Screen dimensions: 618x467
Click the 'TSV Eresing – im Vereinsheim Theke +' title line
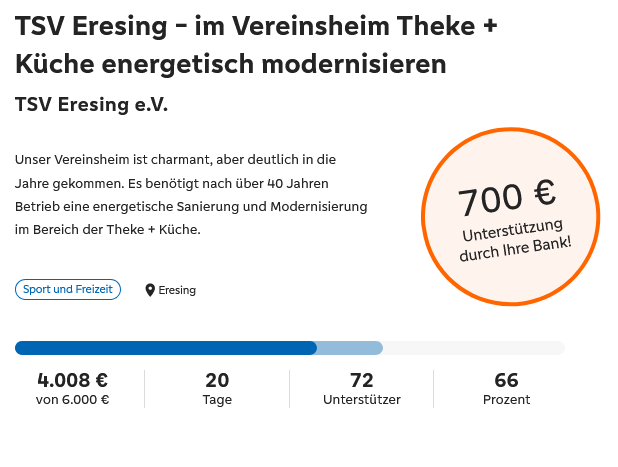pos(256,26)
